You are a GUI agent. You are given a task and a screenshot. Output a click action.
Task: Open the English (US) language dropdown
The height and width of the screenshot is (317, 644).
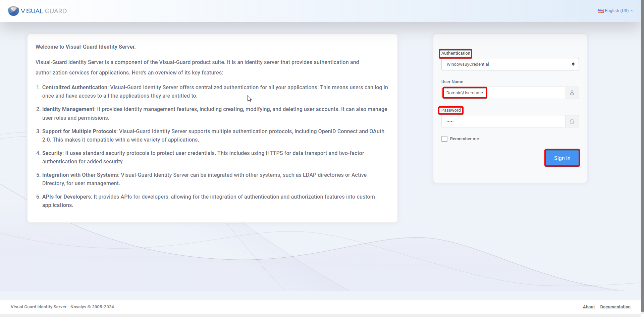tap(616, 10)
